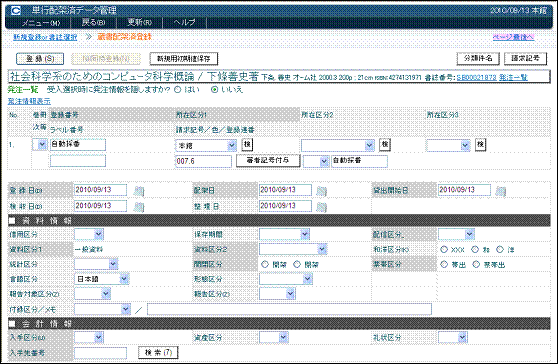This screenshot has width=558, height=364.
Task: Click the 検 button beside 所在区分2
Action: point(385,144)
